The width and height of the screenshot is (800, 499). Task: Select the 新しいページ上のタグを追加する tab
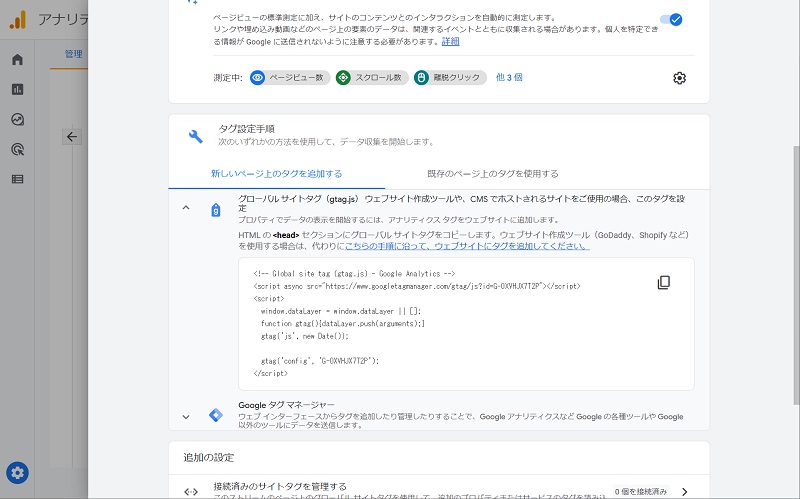click(277, 173)
